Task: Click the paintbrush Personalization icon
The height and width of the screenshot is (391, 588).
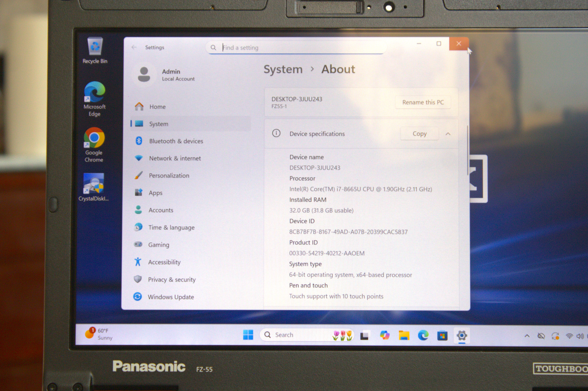Action: 139,175
